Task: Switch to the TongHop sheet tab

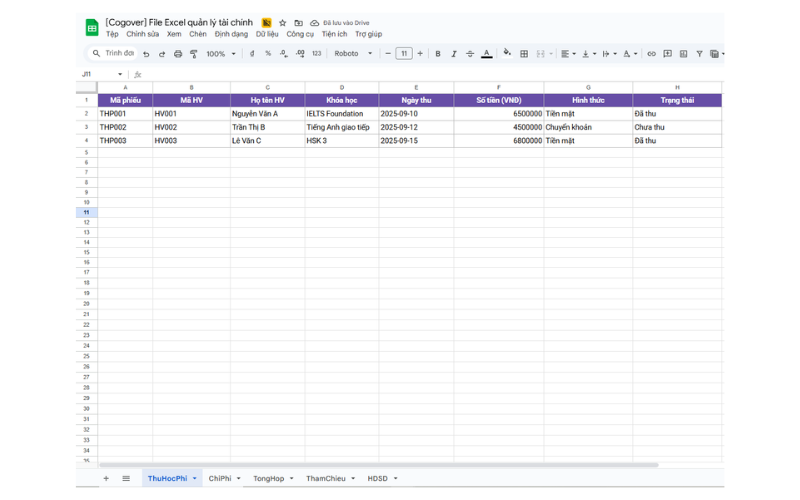Action: point(268,479)
